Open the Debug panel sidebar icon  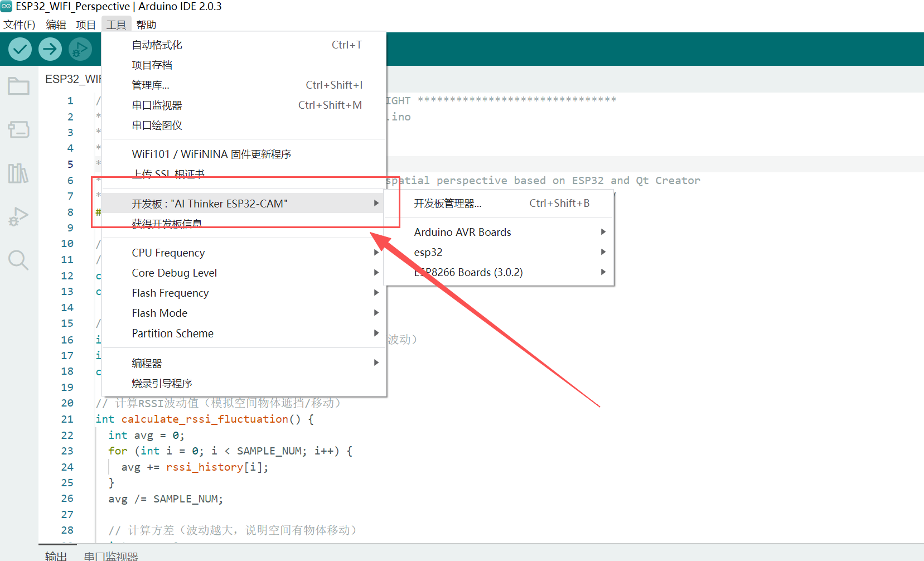pos(18,216)
